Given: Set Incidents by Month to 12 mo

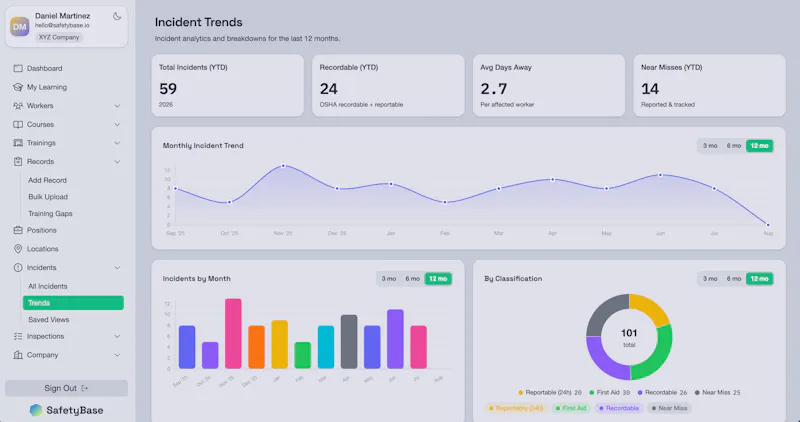Looking at the screenshot, I should tap(438, 279).
